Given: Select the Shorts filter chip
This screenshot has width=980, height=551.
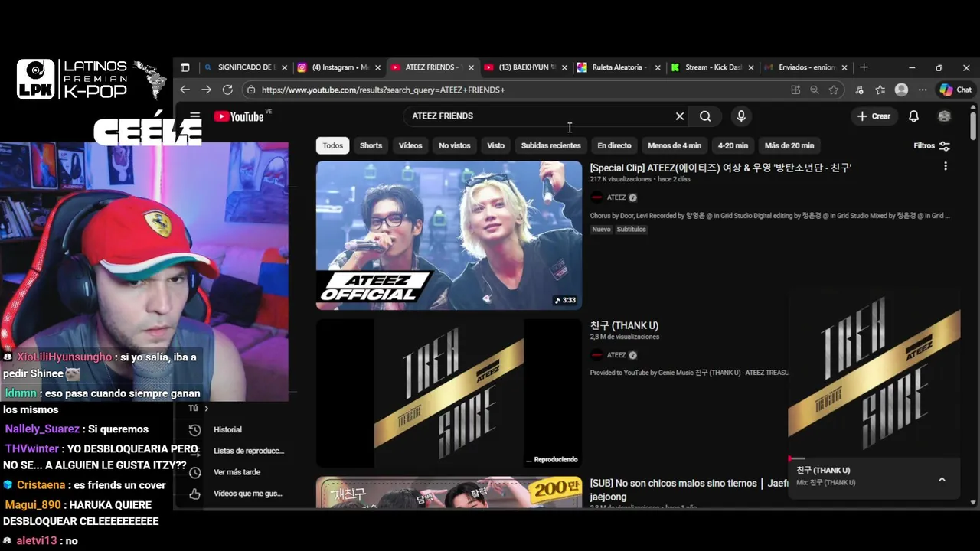Looking at the screenshot, I should tap(371, 145).
